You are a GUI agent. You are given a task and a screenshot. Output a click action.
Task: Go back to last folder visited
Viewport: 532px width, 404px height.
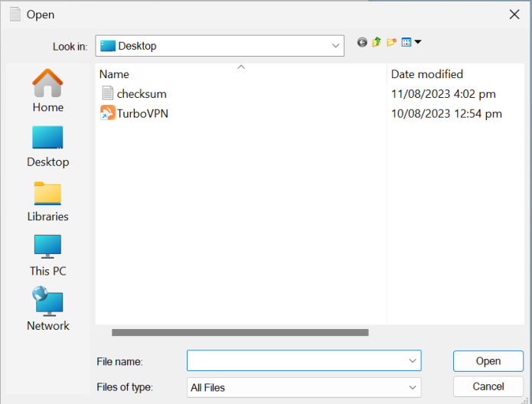coord(362,42)
